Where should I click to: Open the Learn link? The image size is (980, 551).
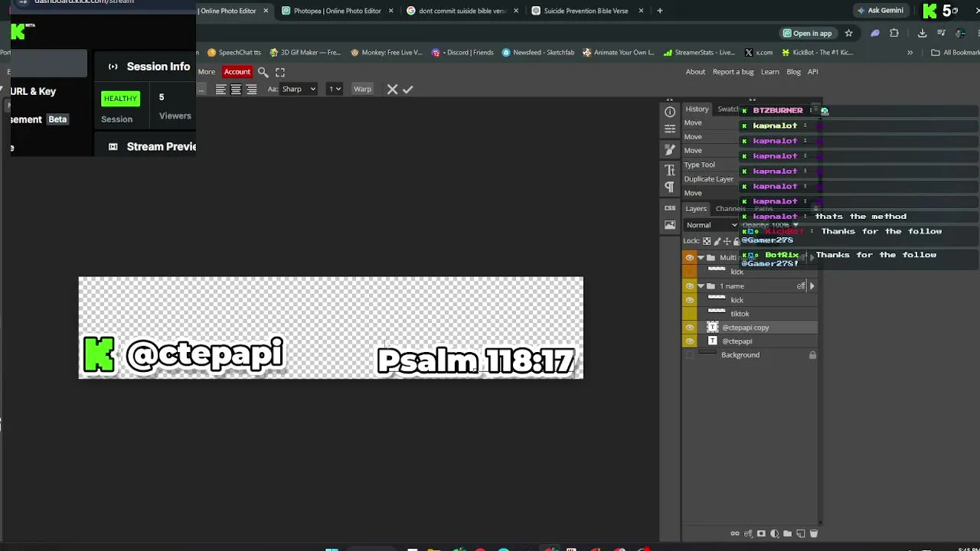770,72
